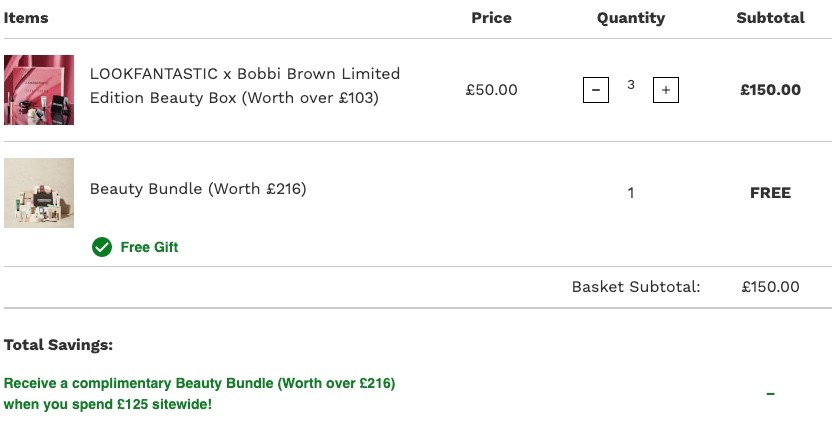
Task: Select the £50.00 unit price
Action: click(491, 90)
